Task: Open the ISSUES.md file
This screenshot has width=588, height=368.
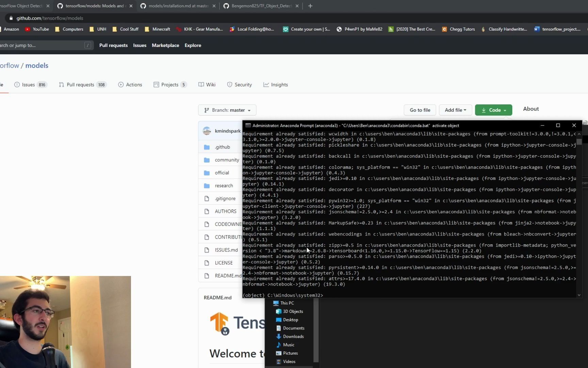Action: click(226, 250)
